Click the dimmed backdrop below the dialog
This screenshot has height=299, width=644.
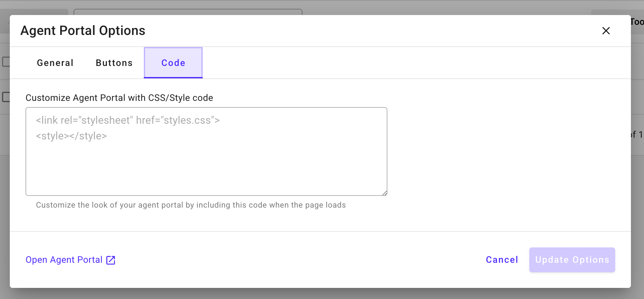(x=322, y=294)
